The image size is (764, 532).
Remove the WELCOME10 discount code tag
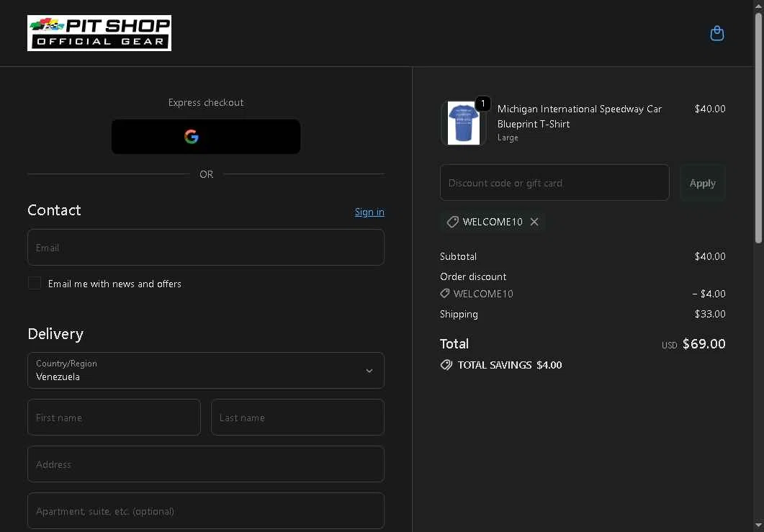534,222
